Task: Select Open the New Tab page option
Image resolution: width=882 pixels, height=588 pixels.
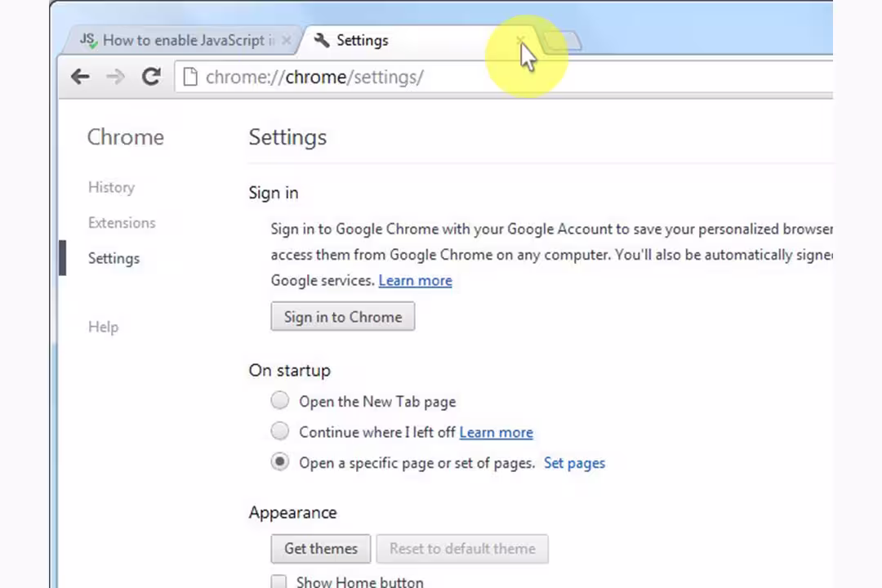Action: tap(280, 401)
